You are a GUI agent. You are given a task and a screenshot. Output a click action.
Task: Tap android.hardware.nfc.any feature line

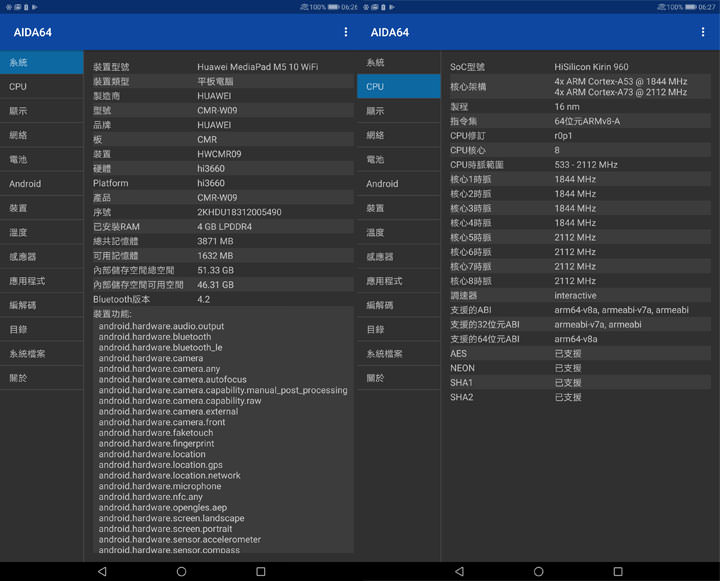pyautogui.click(x=151, y=497)
